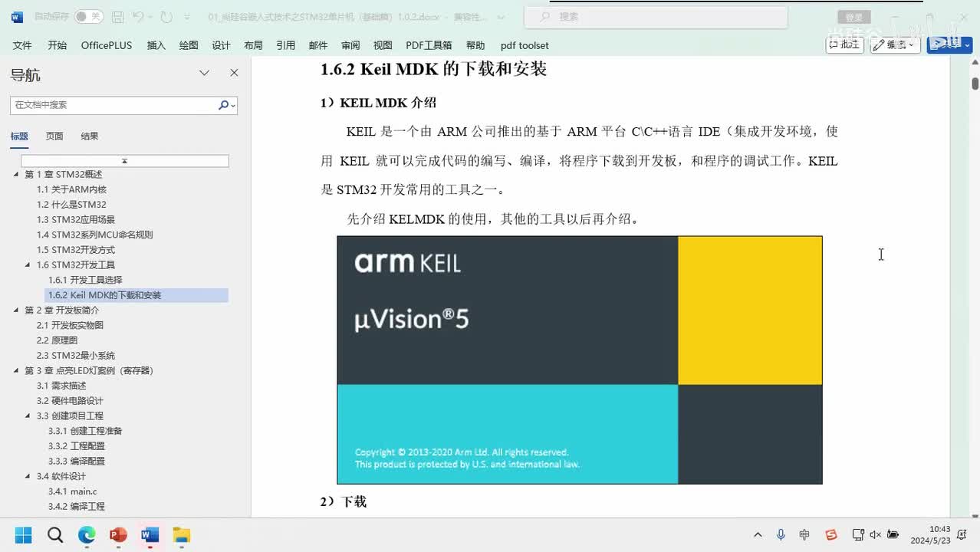Image resolution: width=980 pixels, height=552 pixels.
Task: Open Microsoft Edge from taskbar
Action: click(x=87, y=534)
